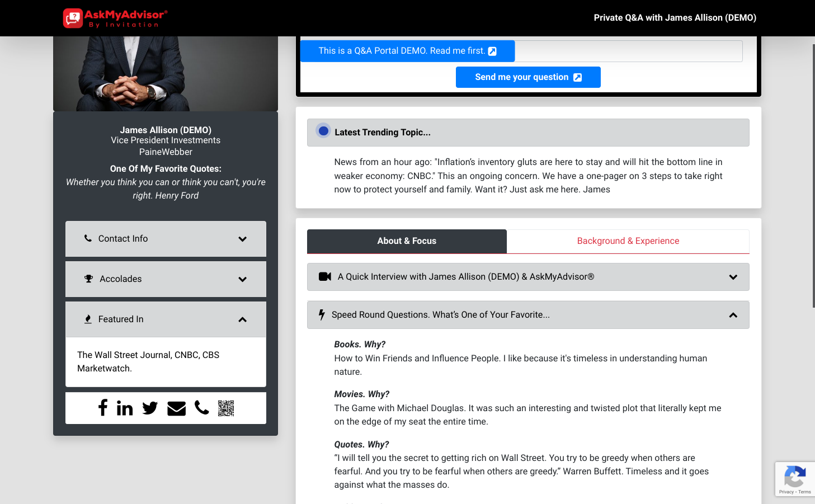
Task: Expand the Contact Info chevron
Action: pyautogui.click(x=243, y=239)
